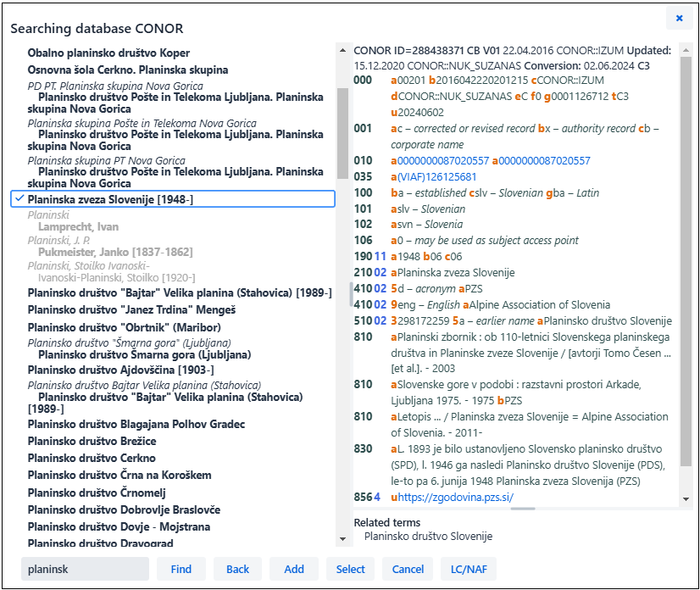Select Planinsko društvo Blagajana Polhov Gradec

[x=136, y=424]
